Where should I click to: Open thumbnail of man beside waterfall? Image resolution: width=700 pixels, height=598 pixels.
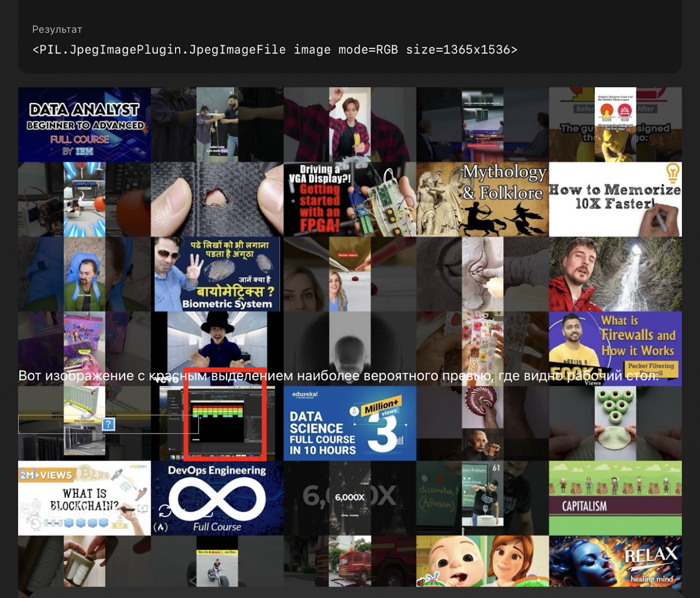coord(616,274)
